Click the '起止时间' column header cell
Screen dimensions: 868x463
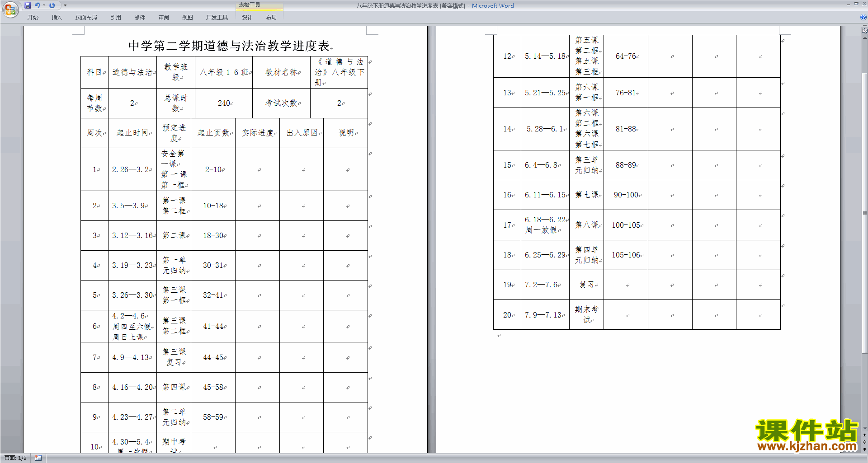(x=132, y=133)
